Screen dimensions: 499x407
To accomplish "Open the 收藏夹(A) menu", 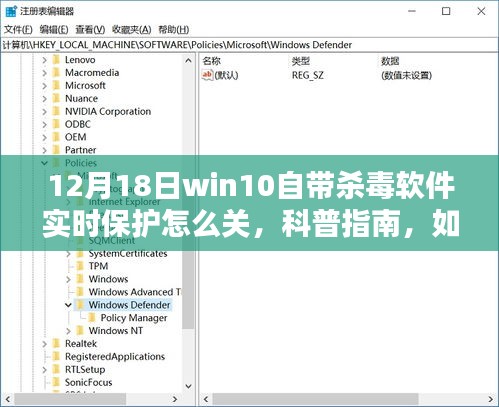I will pos(131,30).
